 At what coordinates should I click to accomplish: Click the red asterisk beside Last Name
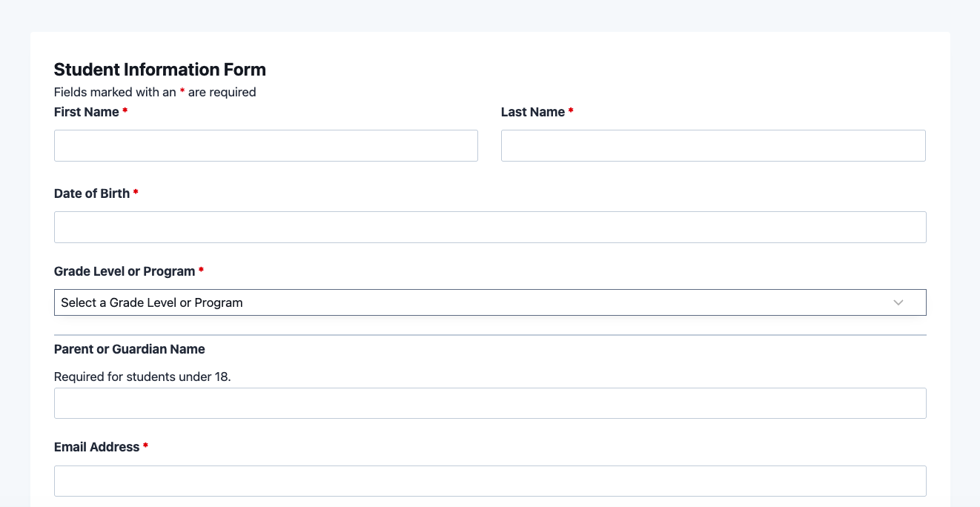click(x=571, y=111)
